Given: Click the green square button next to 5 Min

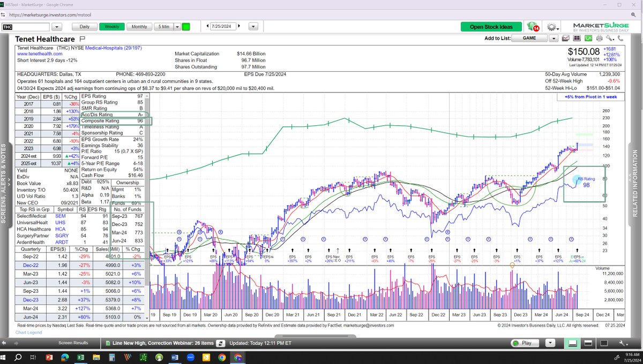Looking at the screenshot, I should pyautogui.click(x=186, y=26).
